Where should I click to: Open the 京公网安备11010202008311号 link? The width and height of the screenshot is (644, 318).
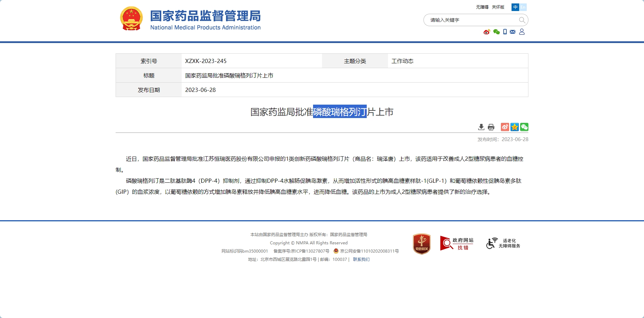pos(369,251)
